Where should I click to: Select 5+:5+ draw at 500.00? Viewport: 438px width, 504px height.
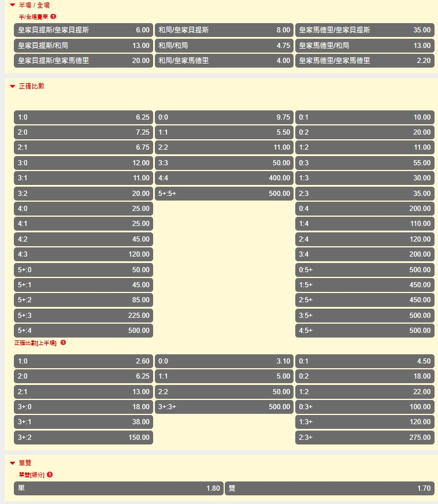pos(224,193)
